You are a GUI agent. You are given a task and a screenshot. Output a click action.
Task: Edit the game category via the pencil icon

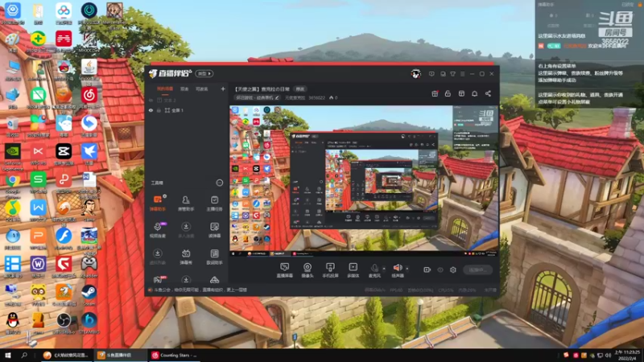coord(277,97)
